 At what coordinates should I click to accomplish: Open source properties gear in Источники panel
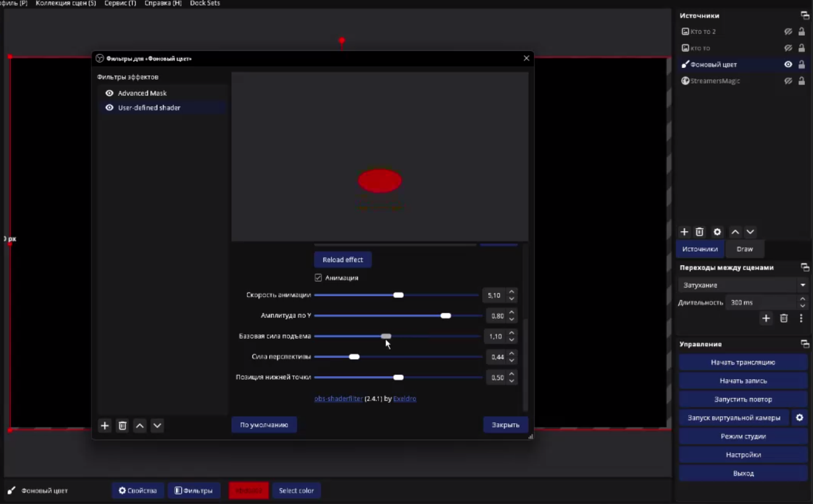point(717,232)
